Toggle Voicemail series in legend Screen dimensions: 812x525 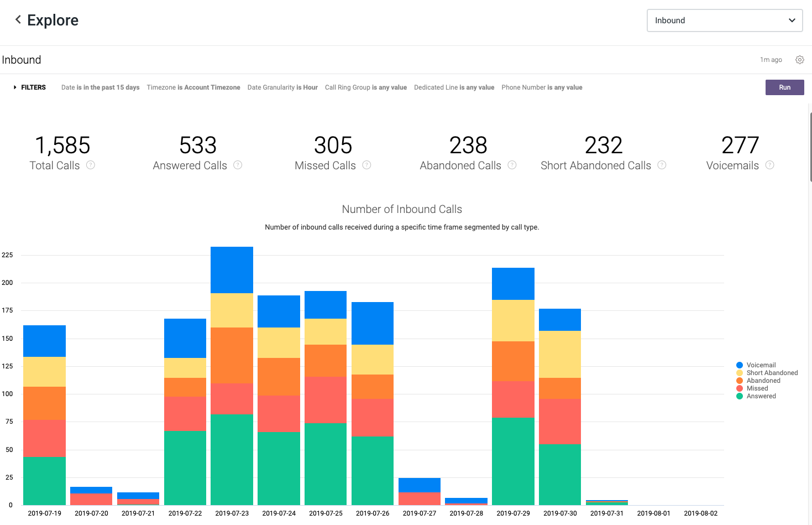(x=756, y=365)
